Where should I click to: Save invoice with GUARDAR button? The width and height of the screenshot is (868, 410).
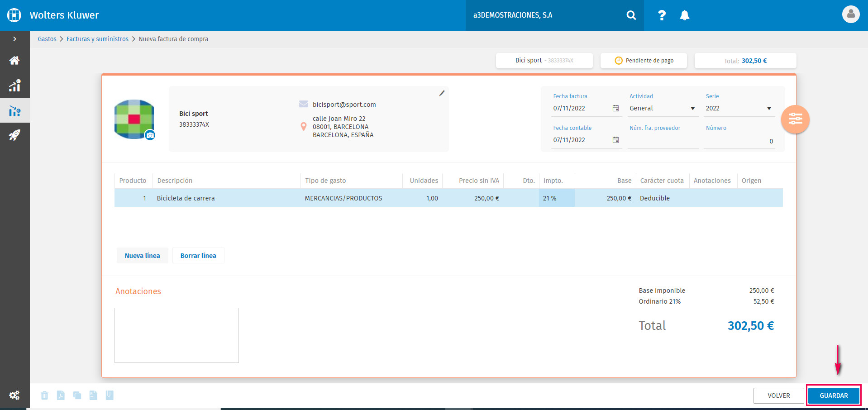(834, 396)
